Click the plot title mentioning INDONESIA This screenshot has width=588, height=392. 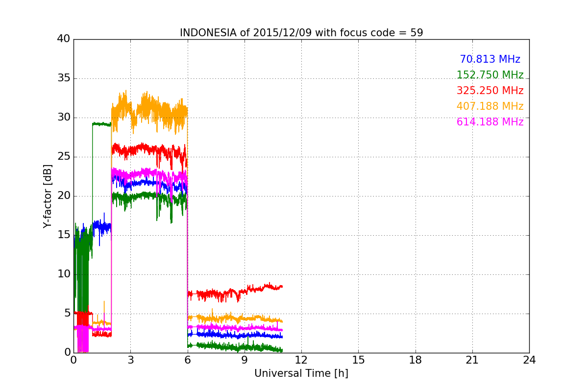pos(301,33)
